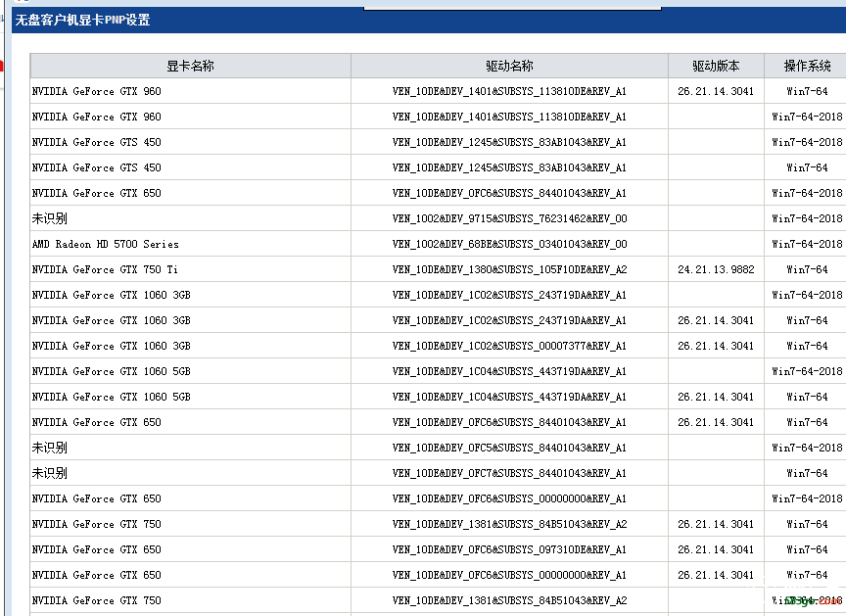This screenshot has height=616, width=846.
Task: Click the VEN_1002&DEV_68BE driver name cell
Action: pyautogui.click(x=509, y=244)
